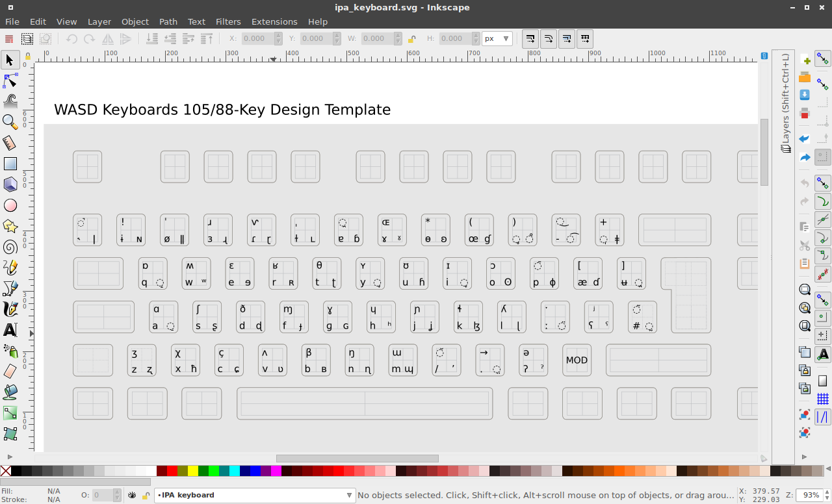Click the move gradients with object button

click(x=567, y=39)
